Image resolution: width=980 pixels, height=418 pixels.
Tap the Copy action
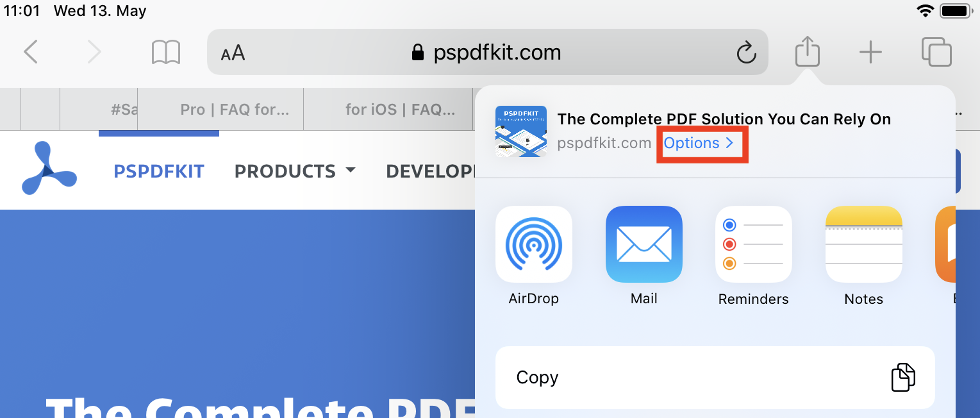[715, 378]
